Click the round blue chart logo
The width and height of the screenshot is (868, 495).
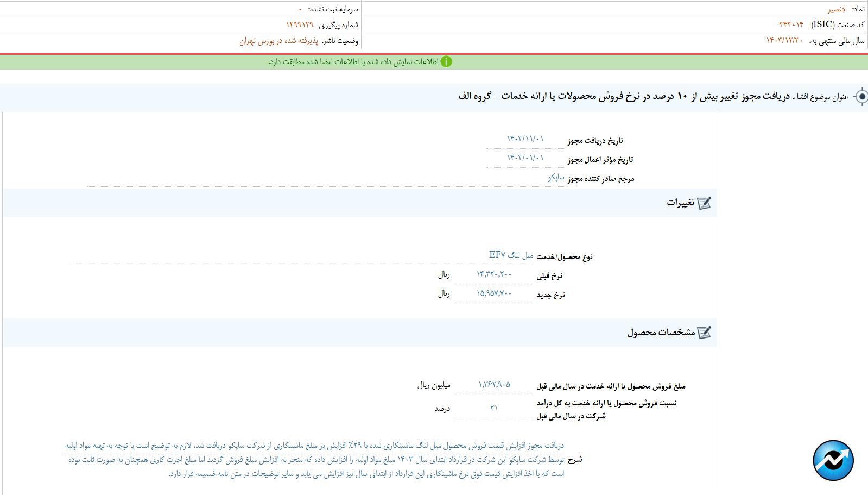point(833,461)
